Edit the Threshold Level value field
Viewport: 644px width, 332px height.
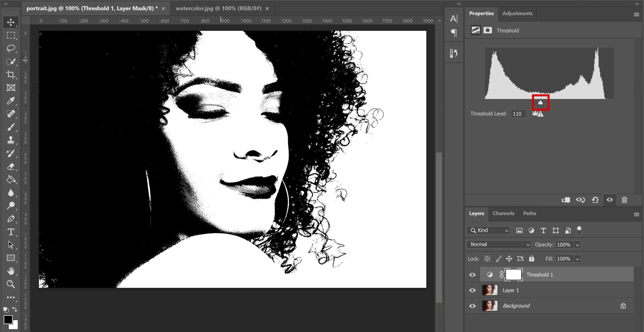click(518, 114)
